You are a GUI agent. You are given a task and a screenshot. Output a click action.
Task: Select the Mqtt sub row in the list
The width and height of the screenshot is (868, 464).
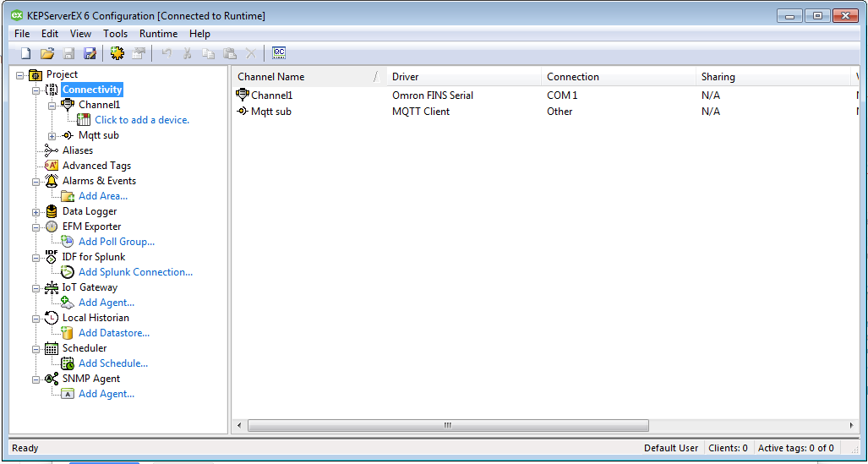545,112
